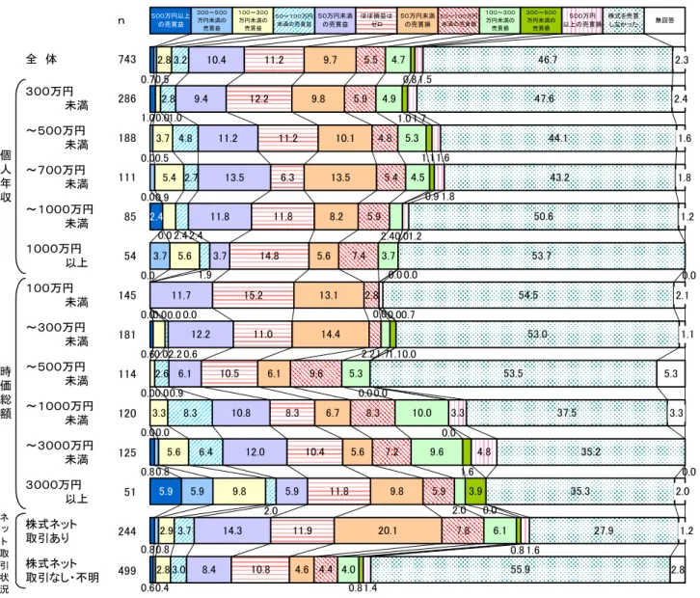Image resolution: width=700 pixels, height=598 pixels.
Task: Click the dark blue 500万円以上の売買益 legend box
Action: coord(171,20)
